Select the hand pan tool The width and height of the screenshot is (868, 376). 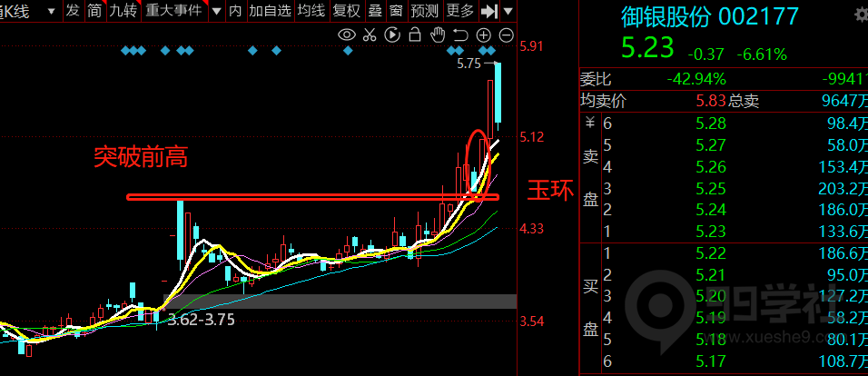coord(437,35)
